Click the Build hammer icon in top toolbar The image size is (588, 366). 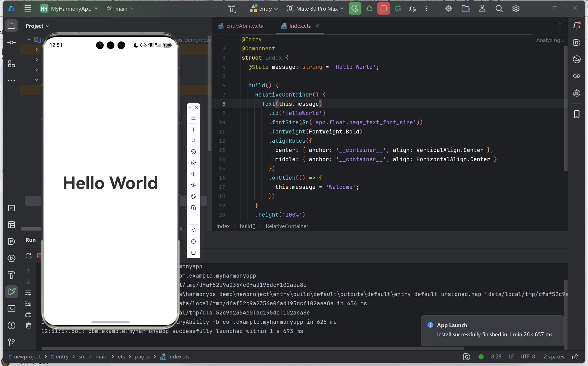coord(232,9)
